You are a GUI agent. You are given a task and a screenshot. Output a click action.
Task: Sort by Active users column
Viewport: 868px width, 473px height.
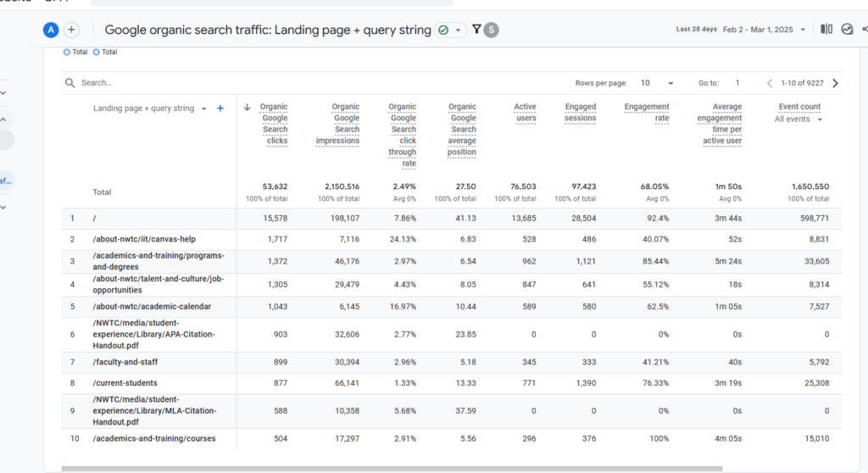[x=525, y=113]
